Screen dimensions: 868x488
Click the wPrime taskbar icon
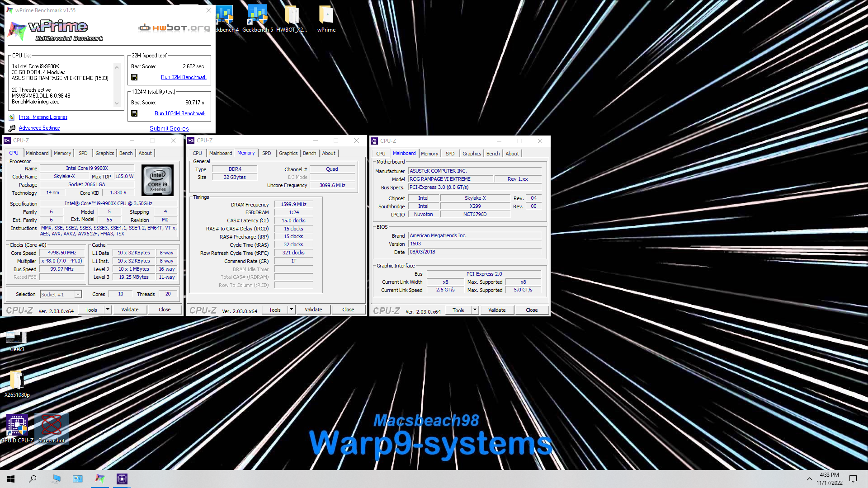pos(100,479)
